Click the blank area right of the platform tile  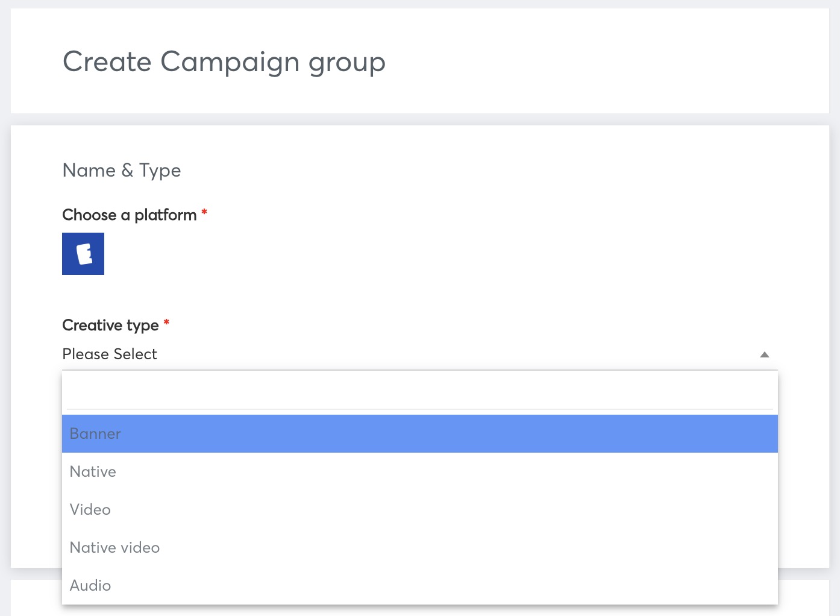coord(422,254)
